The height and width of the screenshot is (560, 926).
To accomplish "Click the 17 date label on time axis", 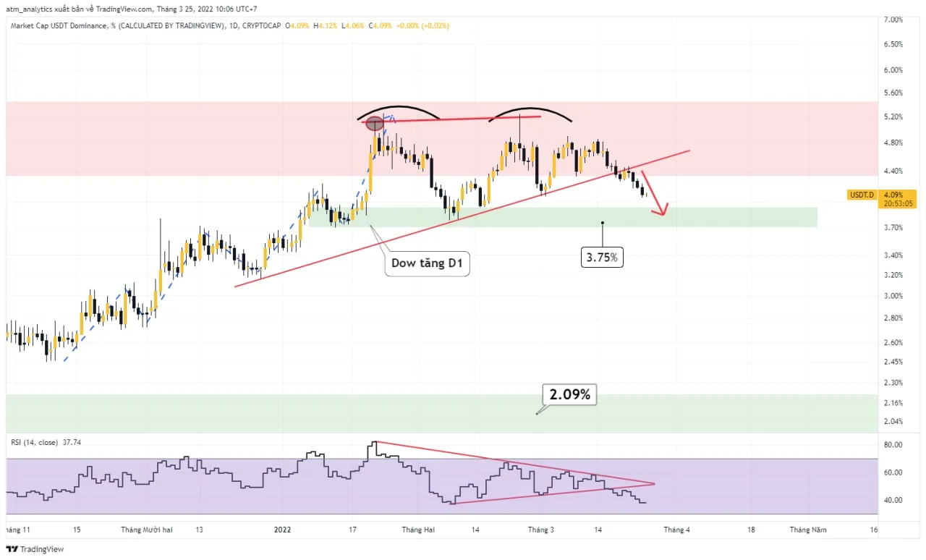I will (x=353, y=530).
